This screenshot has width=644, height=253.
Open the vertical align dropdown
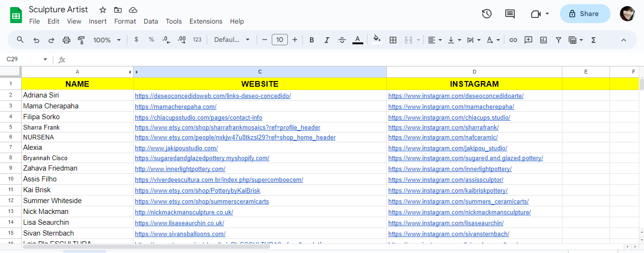(454, 40)
